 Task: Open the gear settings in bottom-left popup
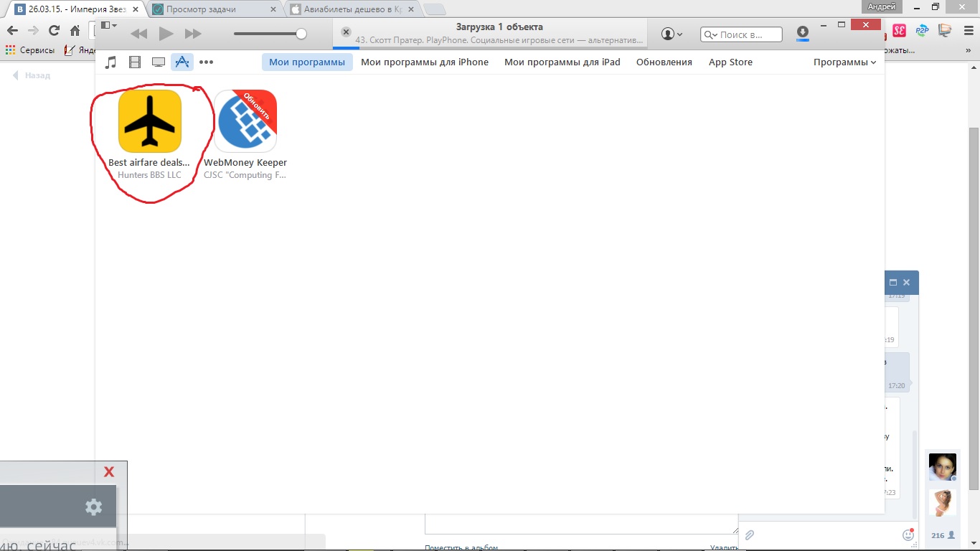93,507
